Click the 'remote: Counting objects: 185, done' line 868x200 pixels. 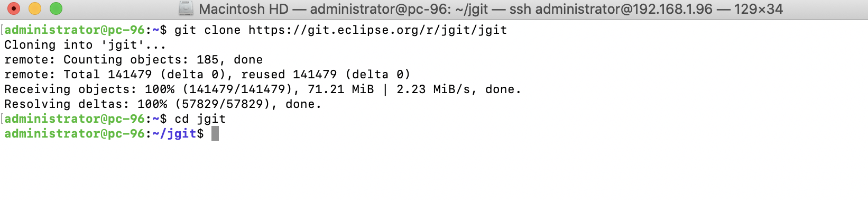click(133, 60)
